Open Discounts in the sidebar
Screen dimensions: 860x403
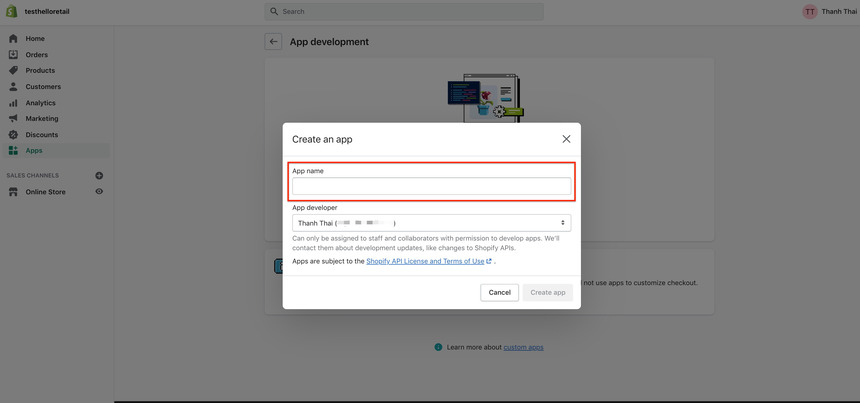pos(41,134)
